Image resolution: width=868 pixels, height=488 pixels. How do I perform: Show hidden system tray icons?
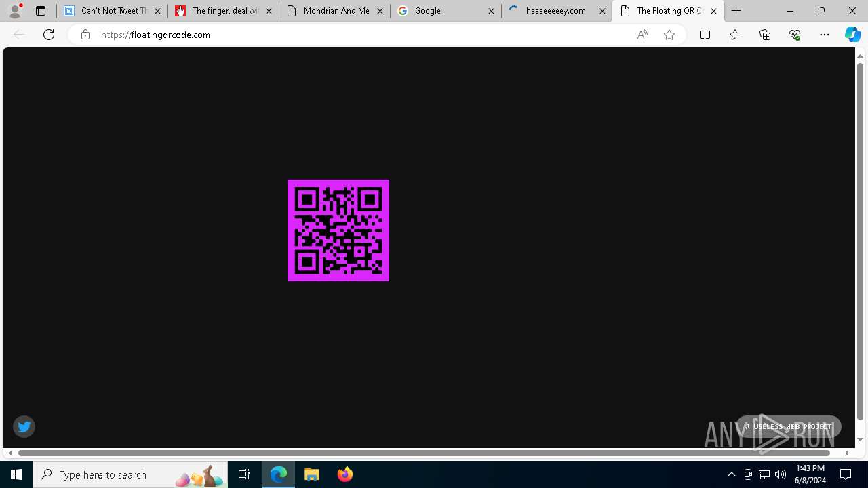pos(731,474)
